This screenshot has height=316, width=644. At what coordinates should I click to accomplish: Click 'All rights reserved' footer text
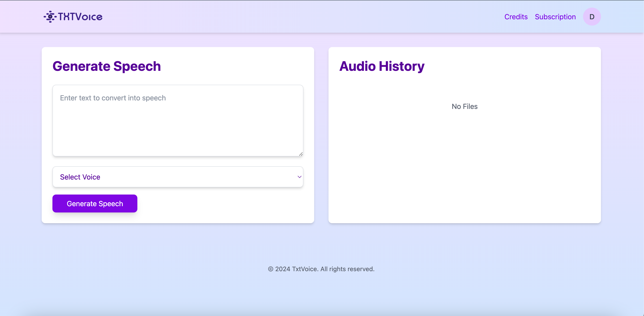point(347,269)
